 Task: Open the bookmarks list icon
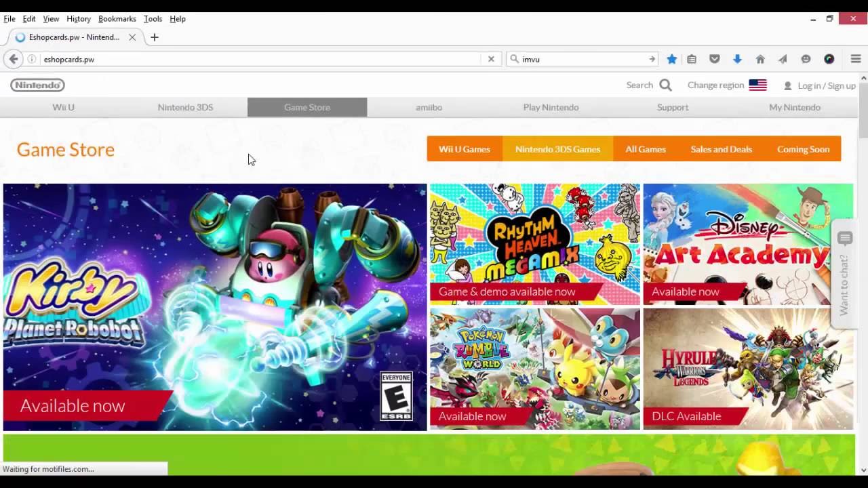(692, 59)
